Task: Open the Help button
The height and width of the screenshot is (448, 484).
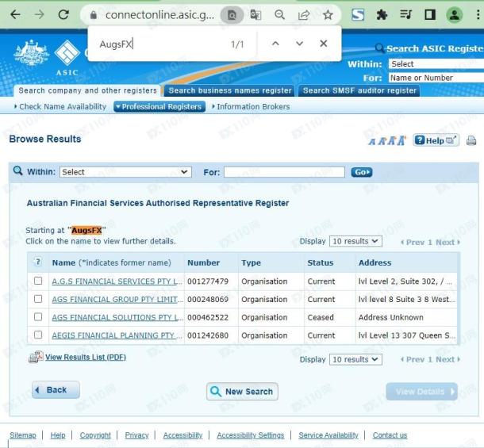Action: coord(436,140)
